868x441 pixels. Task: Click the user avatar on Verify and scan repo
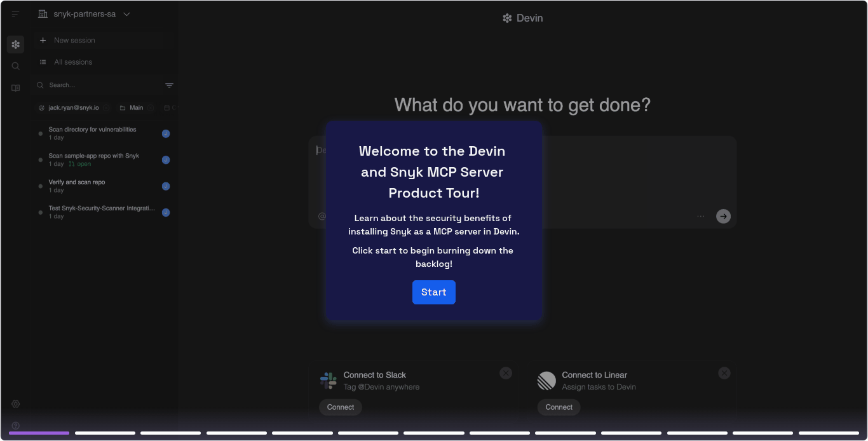(166, 186)
